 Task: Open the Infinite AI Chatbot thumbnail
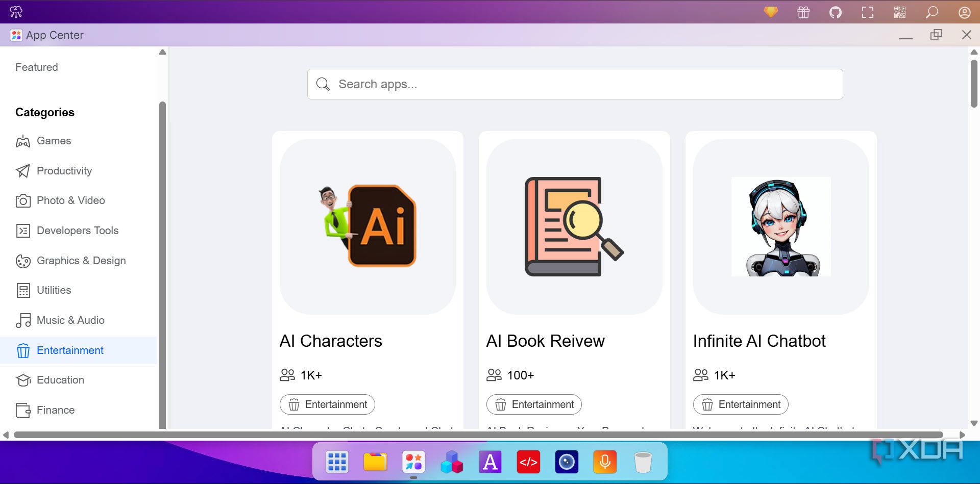[x=781, y=226]
